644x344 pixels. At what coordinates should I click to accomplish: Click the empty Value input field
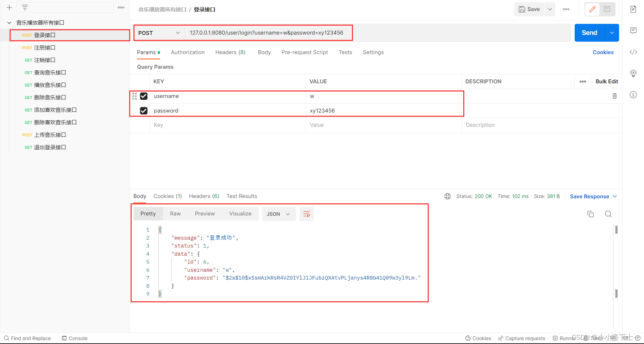[x=384, y=125]
